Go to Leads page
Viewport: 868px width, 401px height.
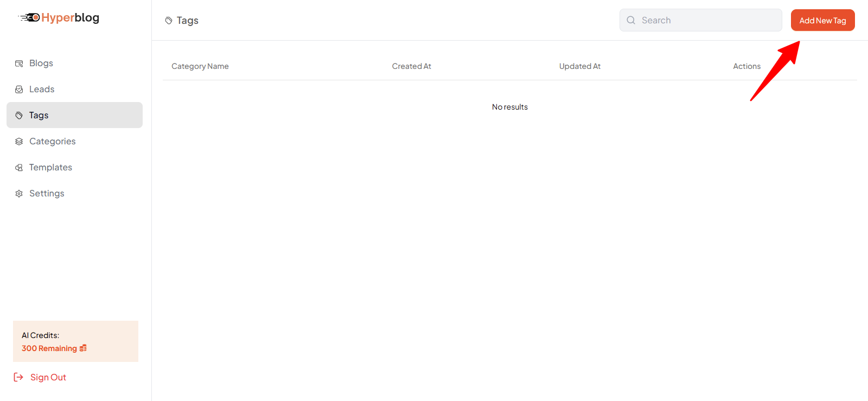click(74, 89)
